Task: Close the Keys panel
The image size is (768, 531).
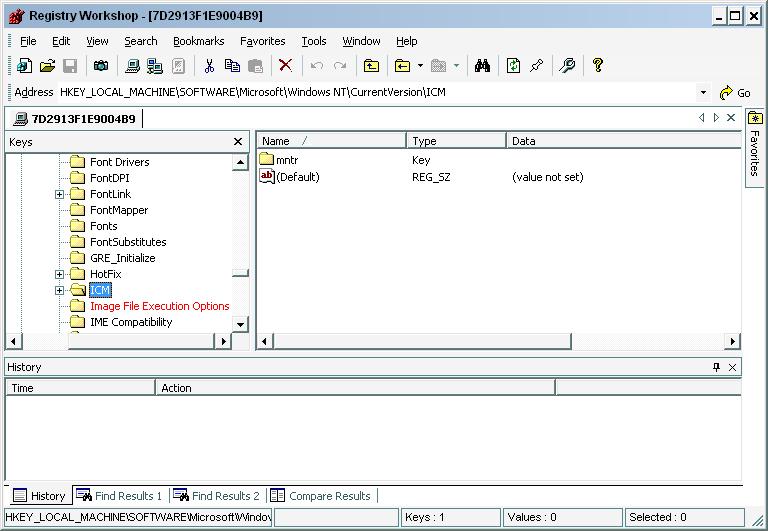Action: pyautogui.click(x=238, y=142)
